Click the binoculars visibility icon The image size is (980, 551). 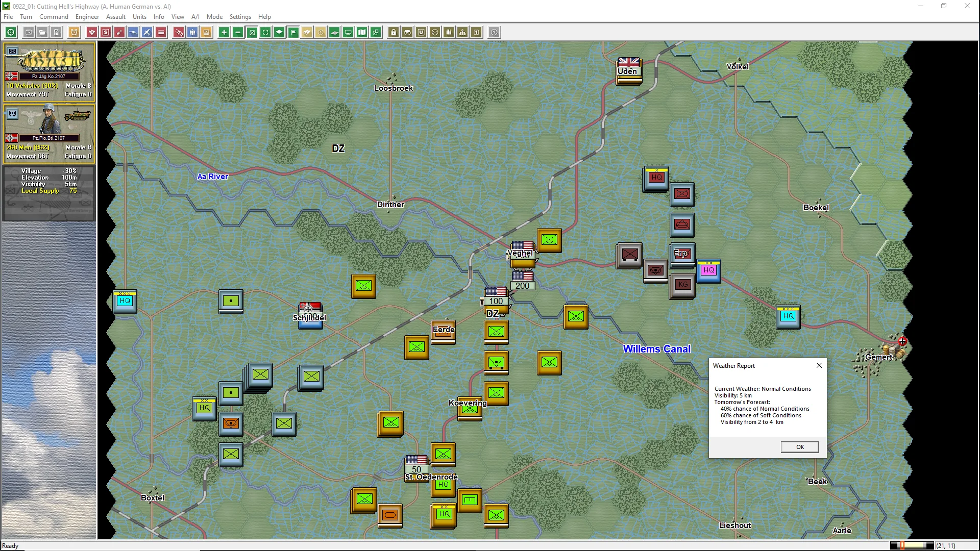click(407, 33)
